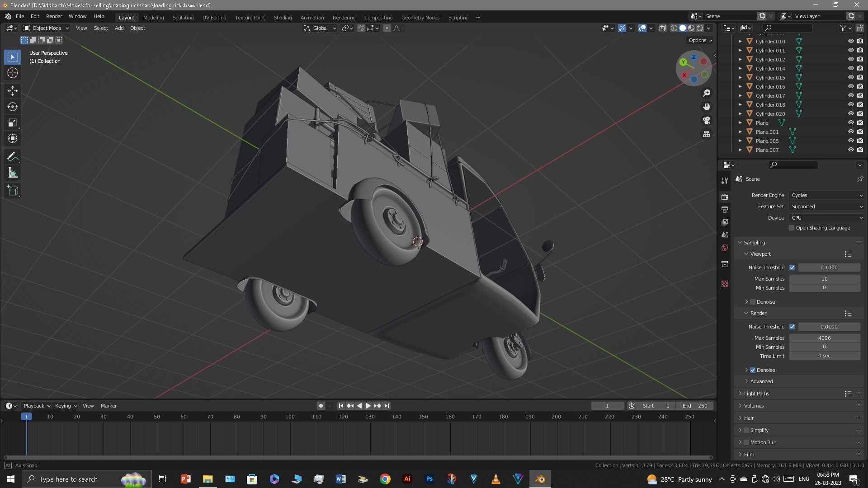Hide Cylinder.014 in viewport
Viewport: 868px width, 488px height.
point(850,68)
